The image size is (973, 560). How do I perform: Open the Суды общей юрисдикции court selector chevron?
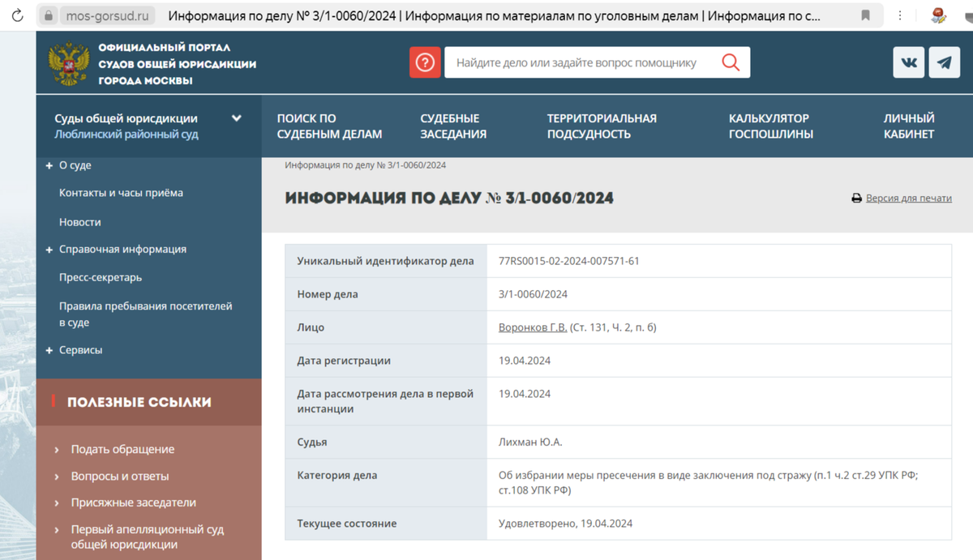[236, 117]
